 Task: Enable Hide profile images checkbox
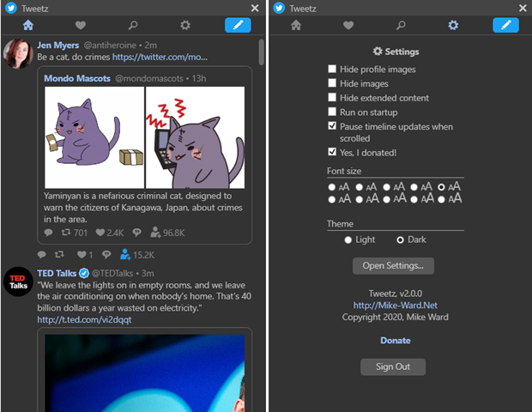[332, 69]
